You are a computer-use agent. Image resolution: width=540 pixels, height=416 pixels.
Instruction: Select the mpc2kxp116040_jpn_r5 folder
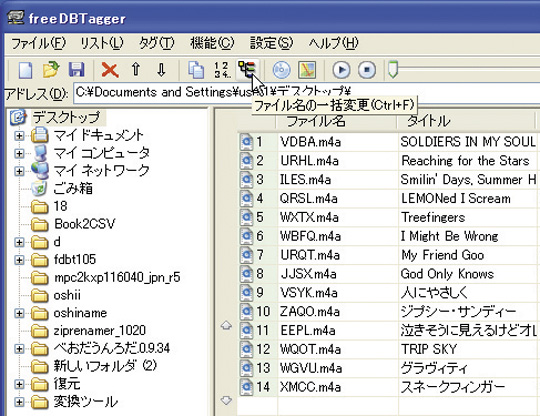click(117, 278)
